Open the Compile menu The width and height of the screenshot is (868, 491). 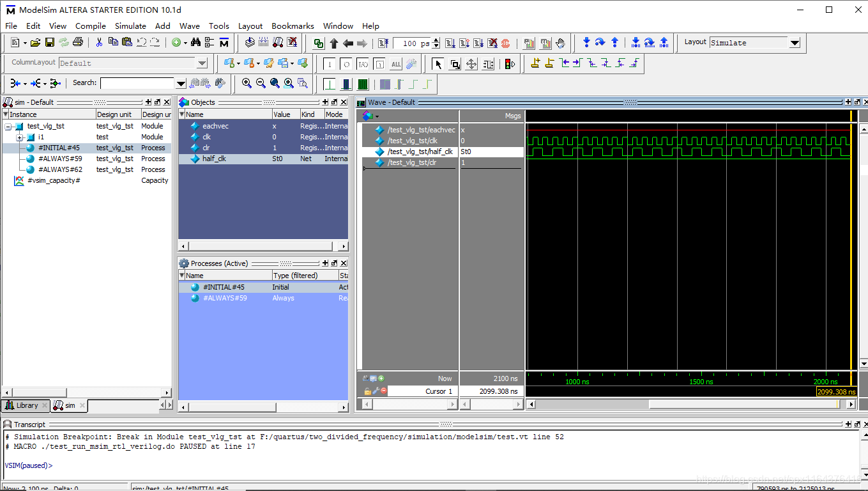click(x=91, y=26)
